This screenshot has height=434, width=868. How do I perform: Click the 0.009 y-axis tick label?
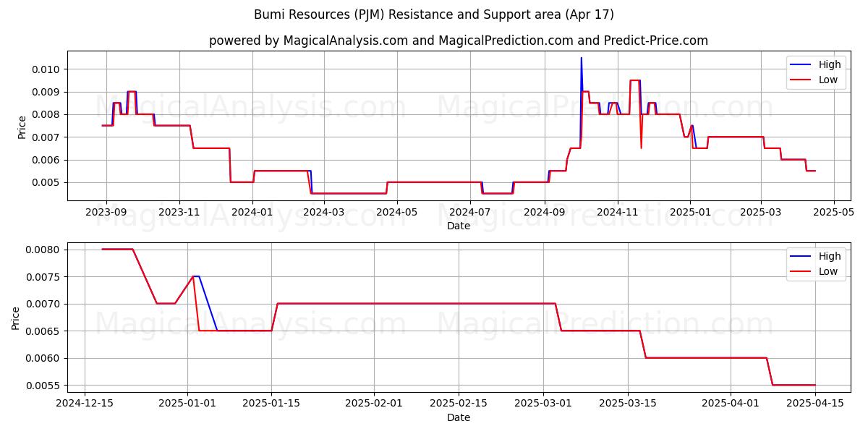[x=47, y=92]
